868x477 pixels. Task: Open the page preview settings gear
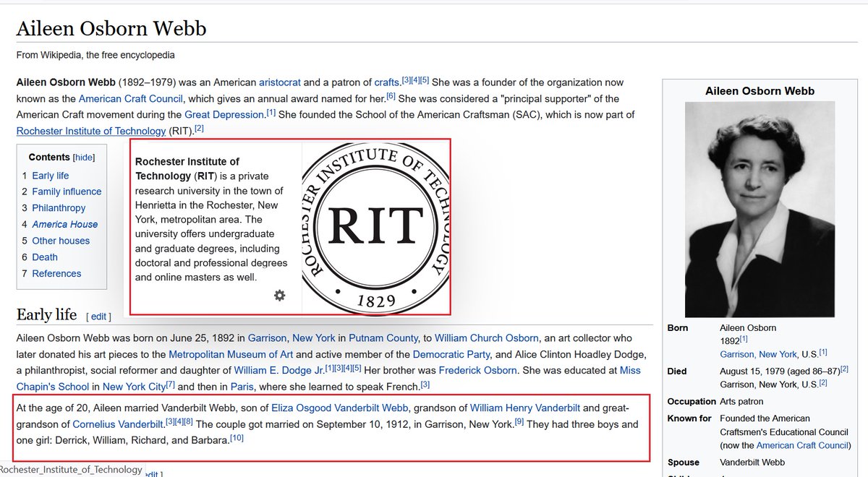click(280, 295)
